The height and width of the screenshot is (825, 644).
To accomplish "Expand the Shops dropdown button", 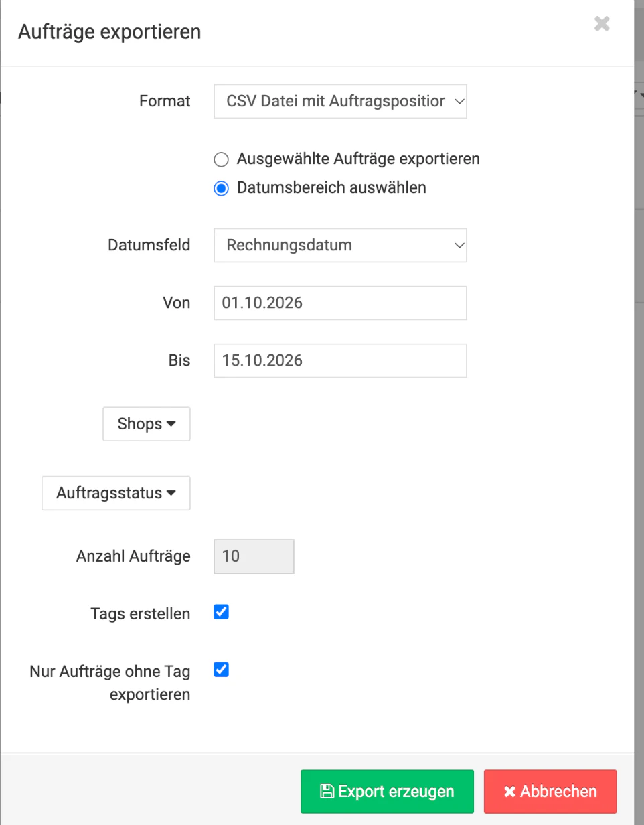I will coord(147,424).
